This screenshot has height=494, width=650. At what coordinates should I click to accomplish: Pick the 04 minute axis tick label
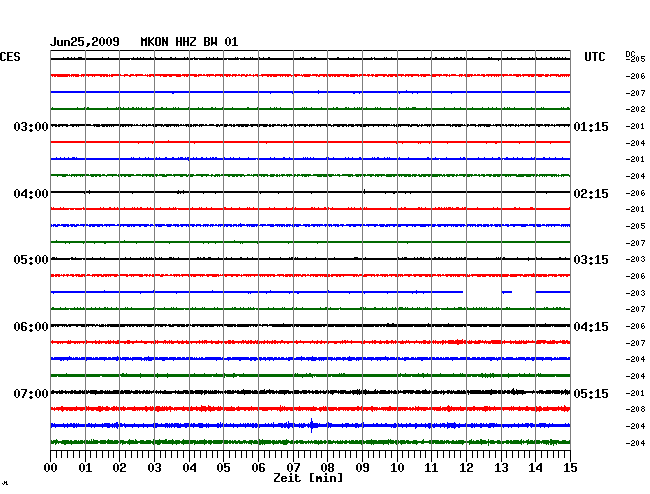point(189,468)
